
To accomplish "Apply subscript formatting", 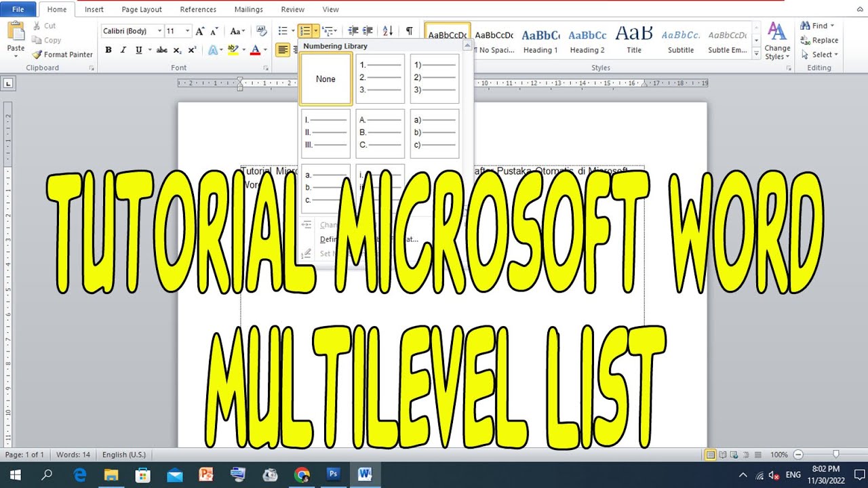I will tap(177, 50).
